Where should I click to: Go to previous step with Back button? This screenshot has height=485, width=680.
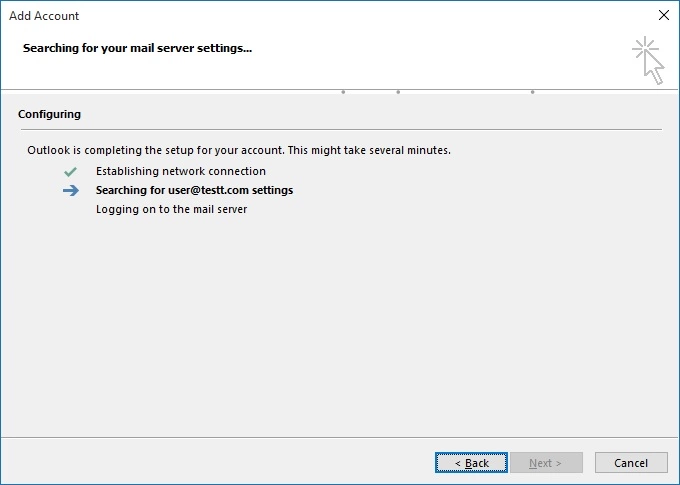point(471,463)
